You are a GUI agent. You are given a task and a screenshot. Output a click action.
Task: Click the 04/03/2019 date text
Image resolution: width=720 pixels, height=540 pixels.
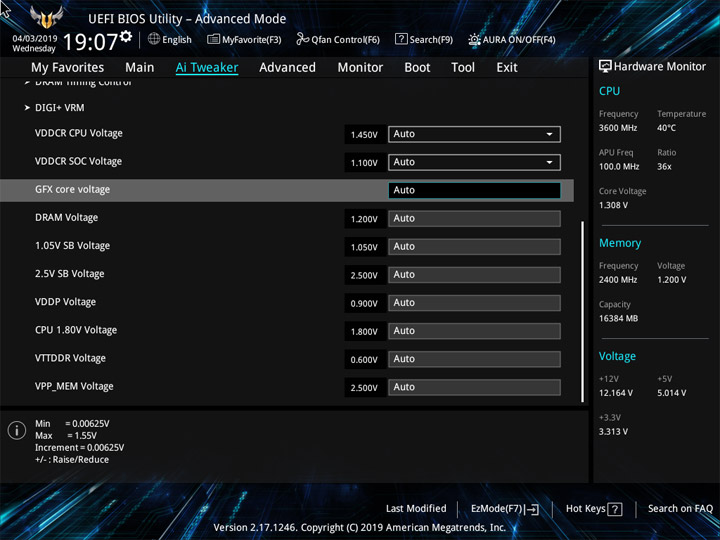tap(34, 39)
